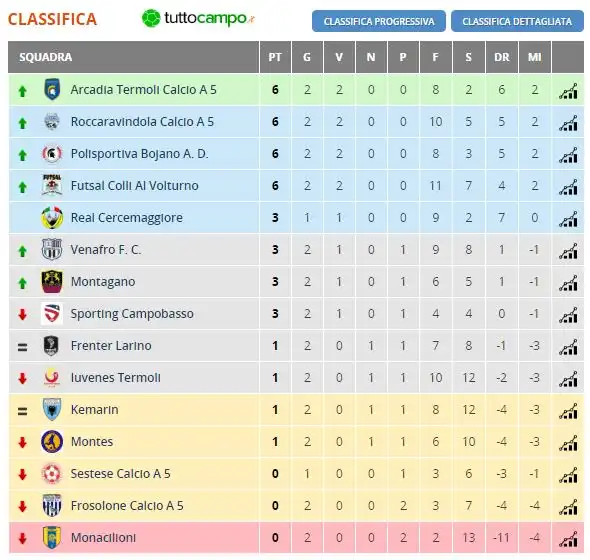The width and height of the screenshot is (590, 560).
Task: Click the Venafro F. C. team crest
Action: pyautogui.click(x=52, y=250)
